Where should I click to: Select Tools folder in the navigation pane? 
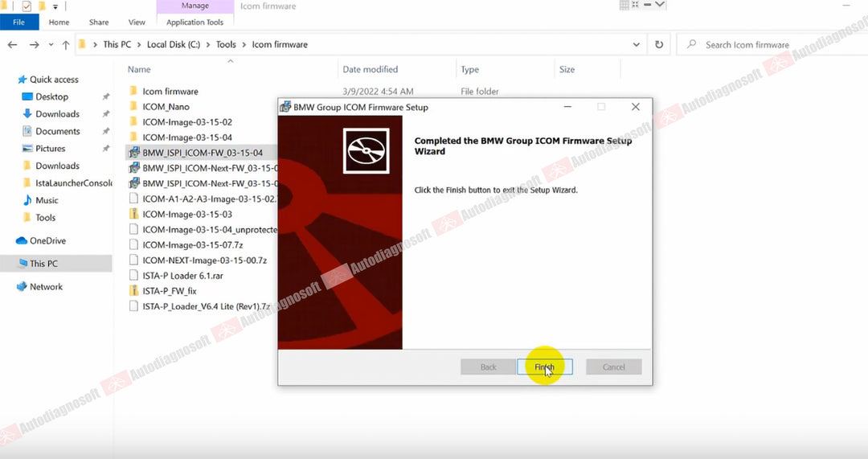45,218
